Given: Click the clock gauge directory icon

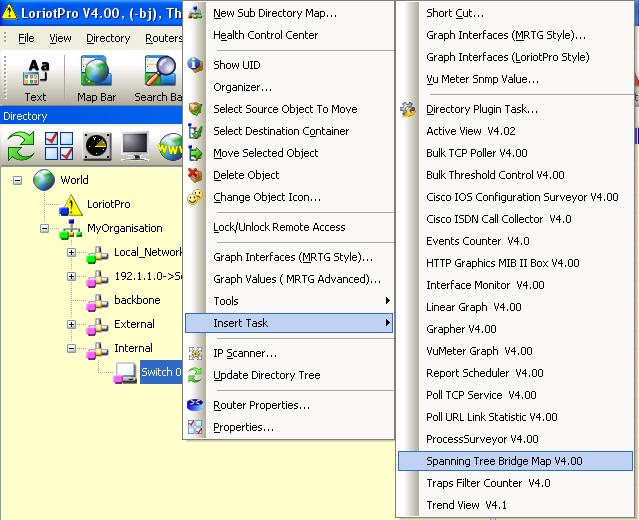Looking at the screenshot, I should coord(97,146).
